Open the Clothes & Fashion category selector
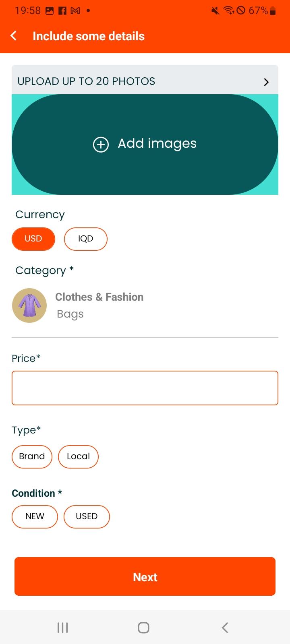 coord(99,297)
